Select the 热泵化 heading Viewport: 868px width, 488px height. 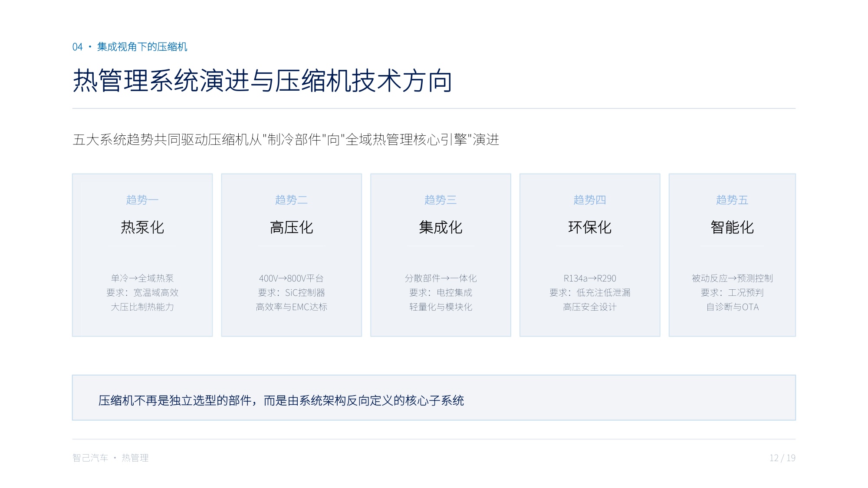coord(142,227)
